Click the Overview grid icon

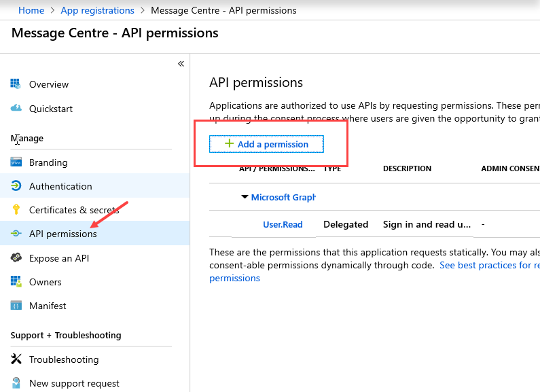coord(16,84)
